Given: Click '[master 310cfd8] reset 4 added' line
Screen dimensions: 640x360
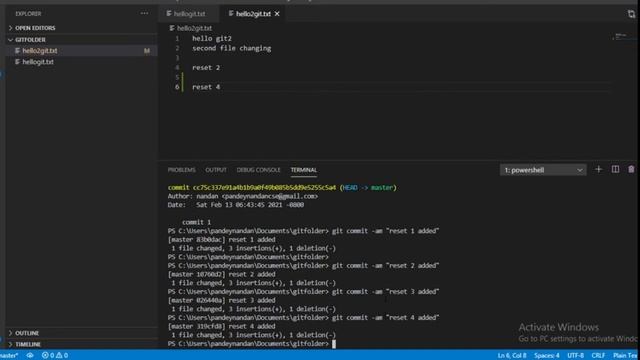Looking at the screenshot, I should [222, 327].
